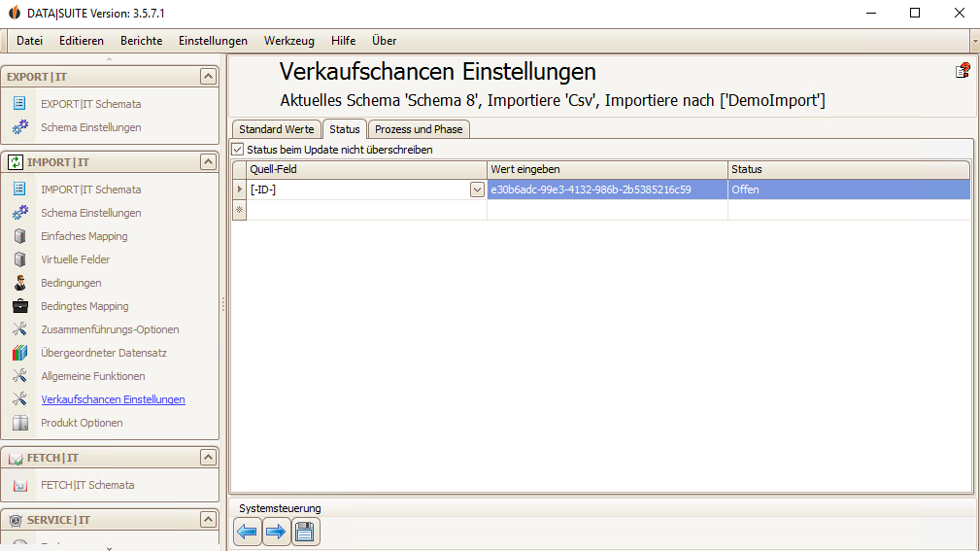
Task: Open FETCH|IT Schemata in the sidebar
Action: [87, 485]
